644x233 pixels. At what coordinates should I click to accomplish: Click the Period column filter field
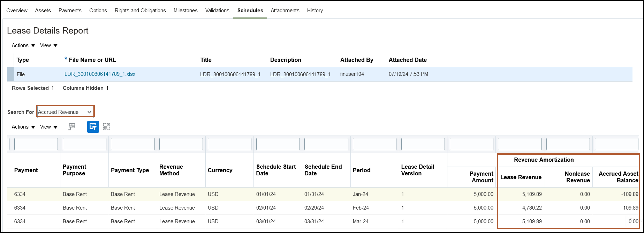pyautogui.click(x=375, y=144)
